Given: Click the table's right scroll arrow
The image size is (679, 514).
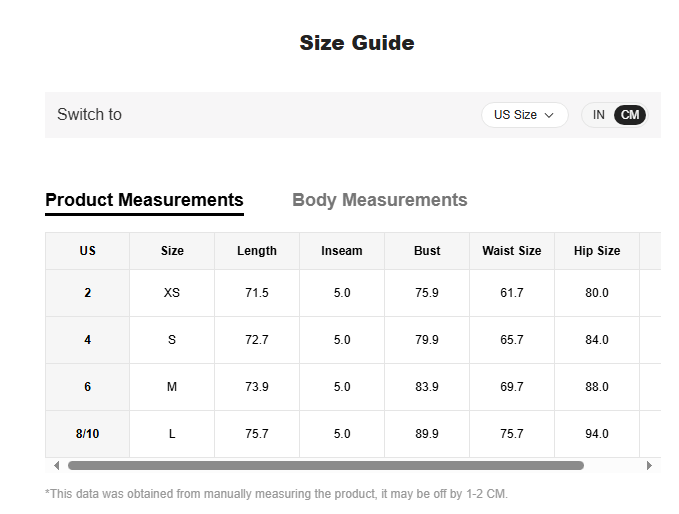Looking at the screenshot, I should click(649, 466).
